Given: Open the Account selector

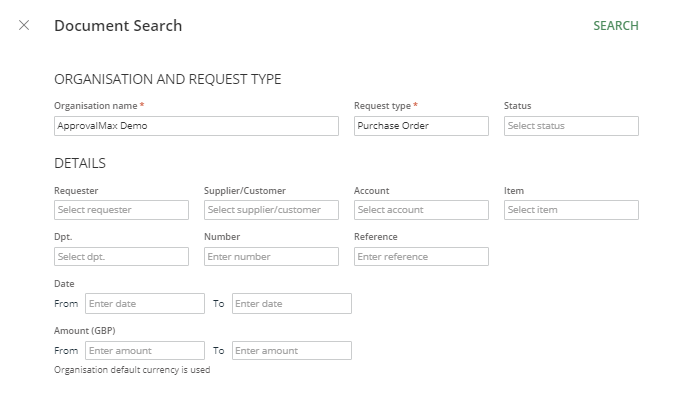Looking at the screenshot, I should click(x=421, y=210).
